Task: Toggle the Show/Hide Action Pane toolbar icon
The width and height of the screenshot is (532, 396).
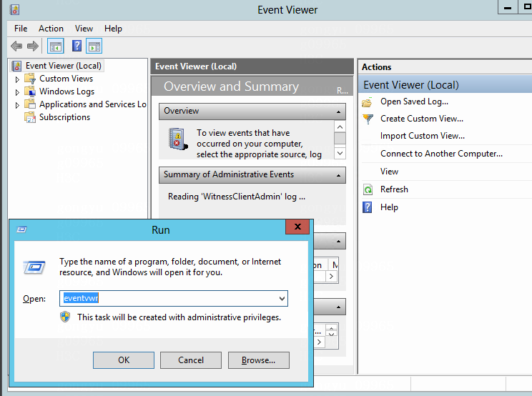Action: pyautogui.click(x=94, y=46)
